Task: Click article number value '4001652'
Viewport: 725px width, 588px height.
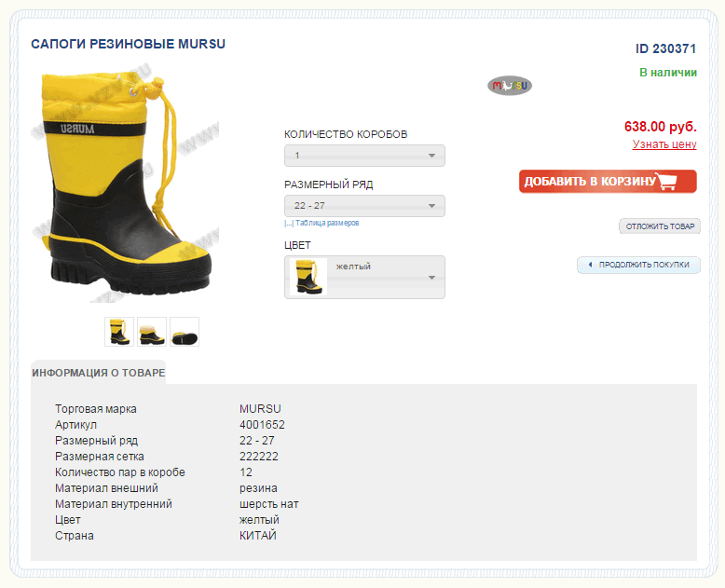Action: tap(262, 424)
